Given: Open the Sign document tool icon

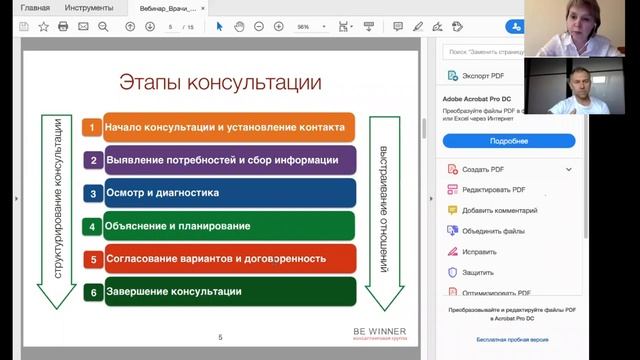Looking at the screenshot, I should tap(437, 27).
